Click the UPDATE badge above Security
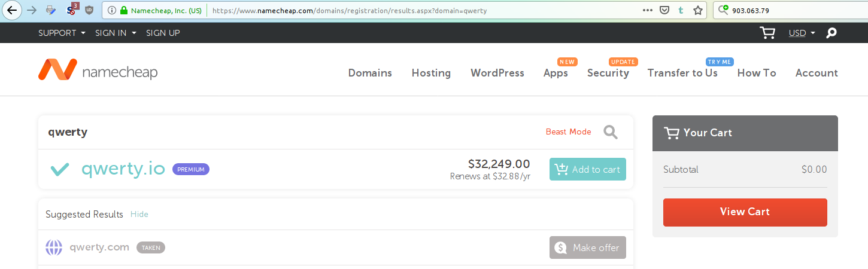 (623, 62)
